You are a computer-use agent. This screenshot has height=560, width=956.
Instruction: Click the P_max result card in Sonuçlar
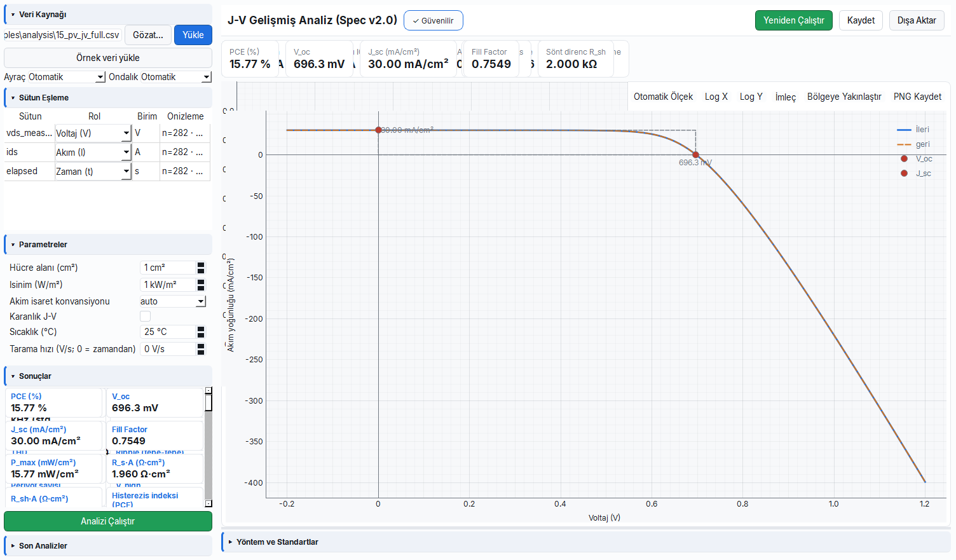coord(54,468)
